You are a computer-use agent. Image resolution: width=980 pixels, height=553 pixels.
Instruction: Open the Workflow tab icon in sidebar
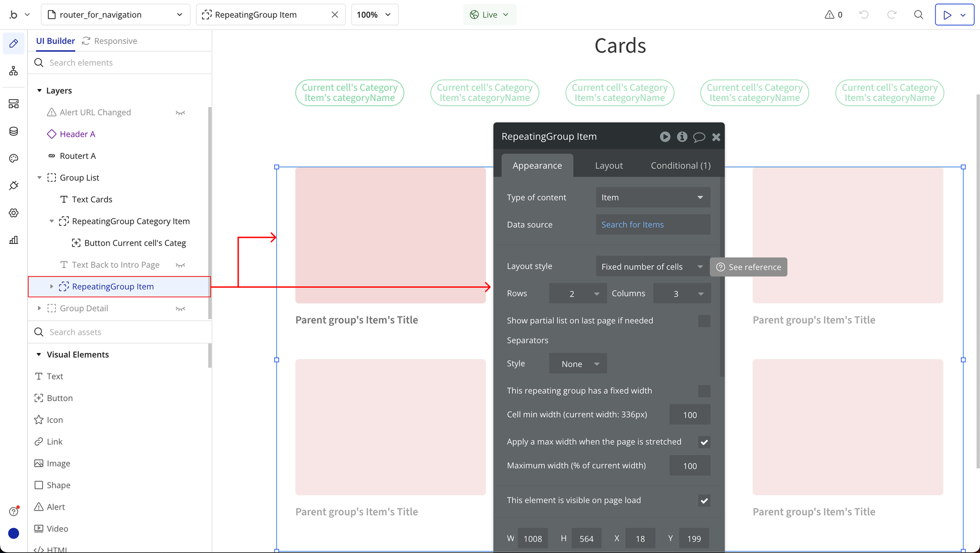click(13, 71)
